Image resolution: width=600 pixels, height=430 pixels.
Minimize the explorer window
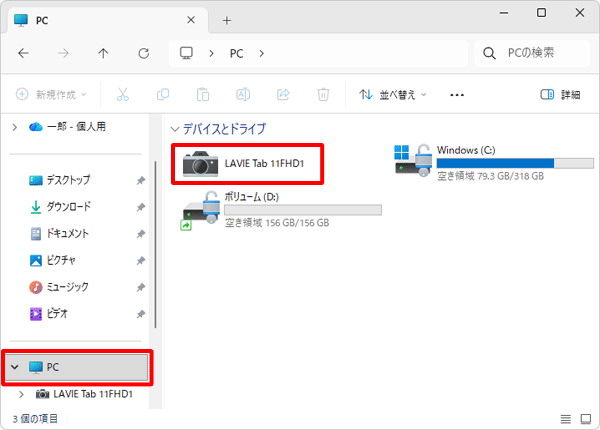tap(504, 13)
